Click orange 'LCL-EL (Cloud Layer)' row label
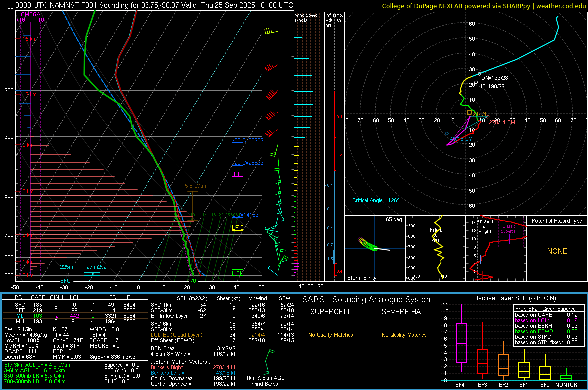The image size is (588, 390). point(176,335)
